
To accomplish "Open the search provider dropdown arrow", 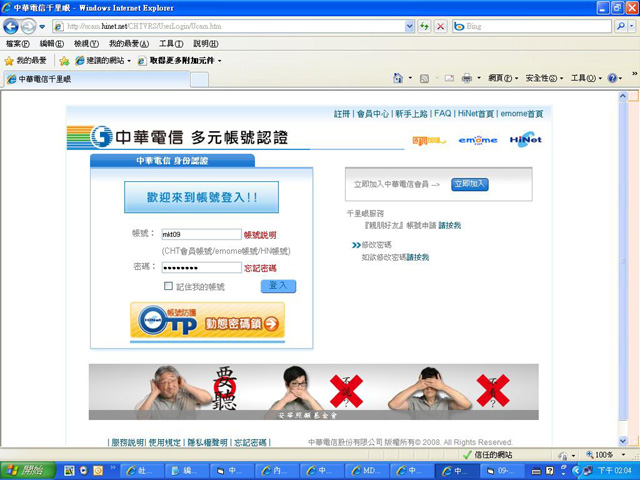I will point(631,27).
